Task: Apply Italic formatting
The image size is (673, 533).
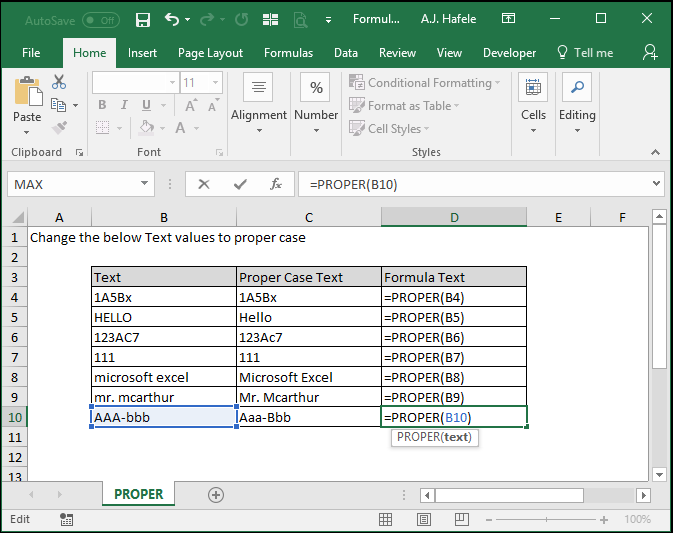Action: coord(124,105)
